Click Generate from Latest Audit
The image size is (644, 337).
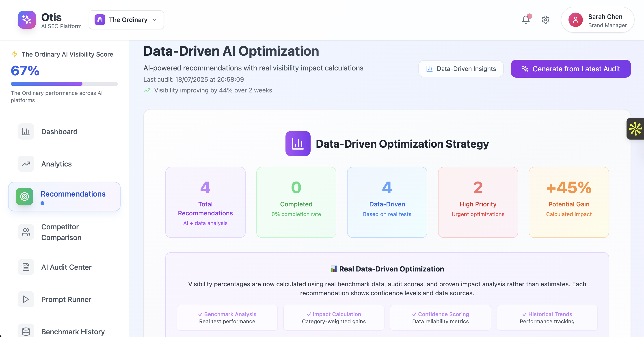click(571, 69)
